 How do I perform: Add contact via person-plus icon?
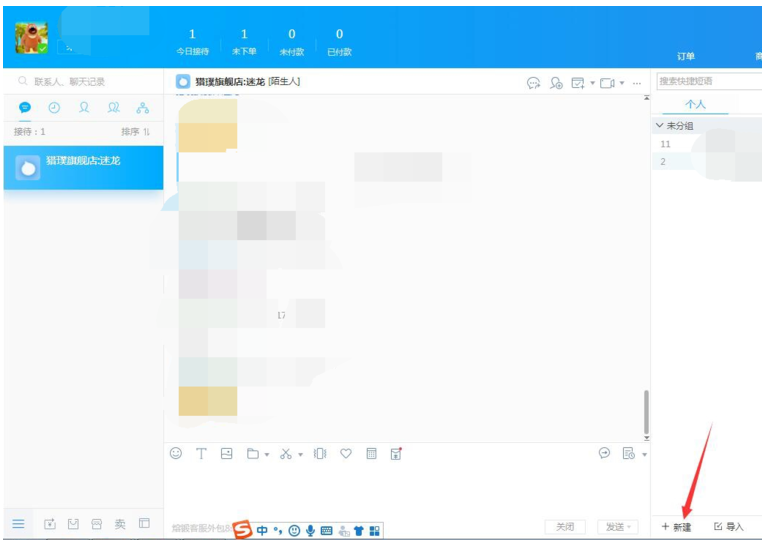pos(556,83)
